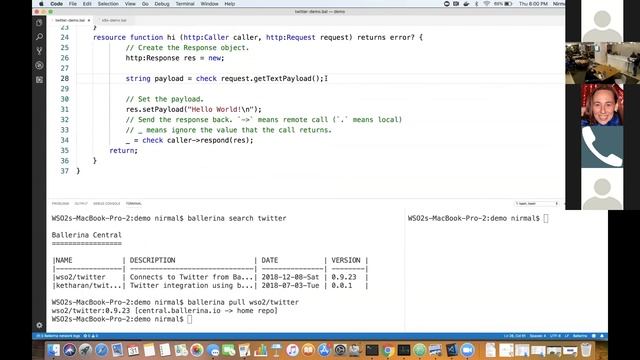
Task: Click the smiling participant video thumbnail
Action: [602, 105]
